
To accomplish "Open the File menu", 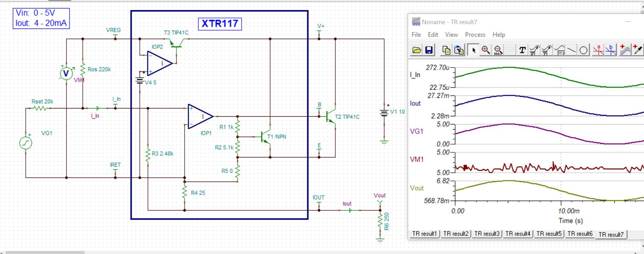I will pos(416,35).
